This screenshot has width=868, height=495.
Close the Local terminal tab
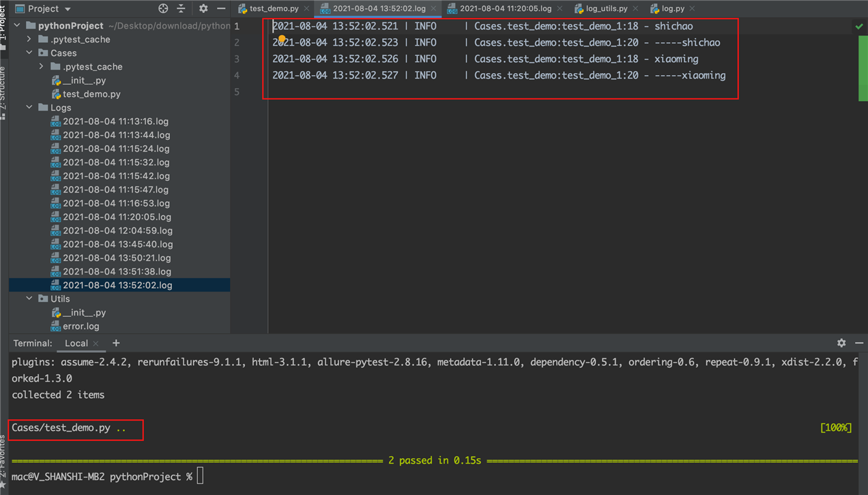click(x=96, y=343)
